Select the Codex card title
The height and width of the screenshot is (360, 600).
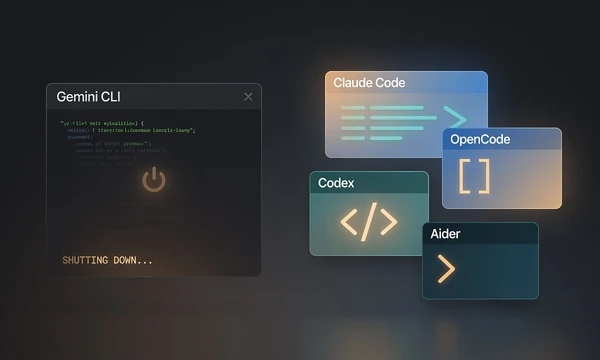pyautogui.click(x=336, y=183)
